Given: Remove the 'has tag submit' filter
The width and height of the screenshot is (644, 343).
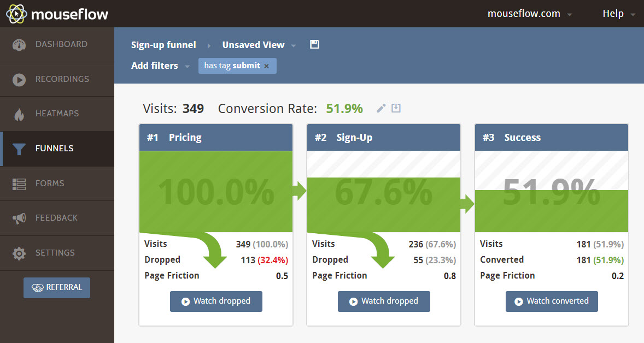Looking at the screenshot, I should (x=267, y=66).
